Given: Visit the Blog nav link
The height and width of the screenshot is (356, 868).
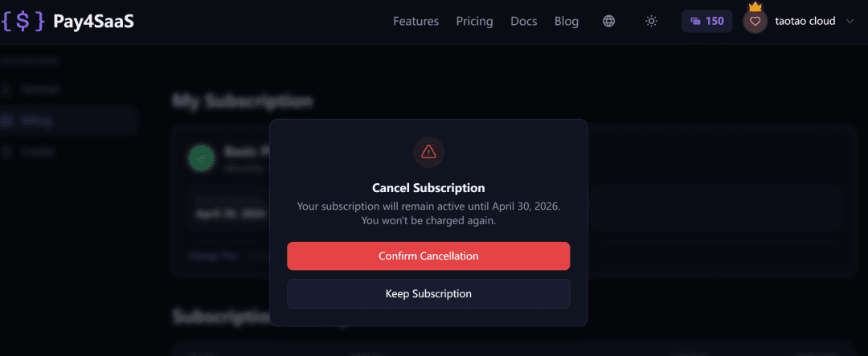Looking at the screenshot, I should (567, 21).
